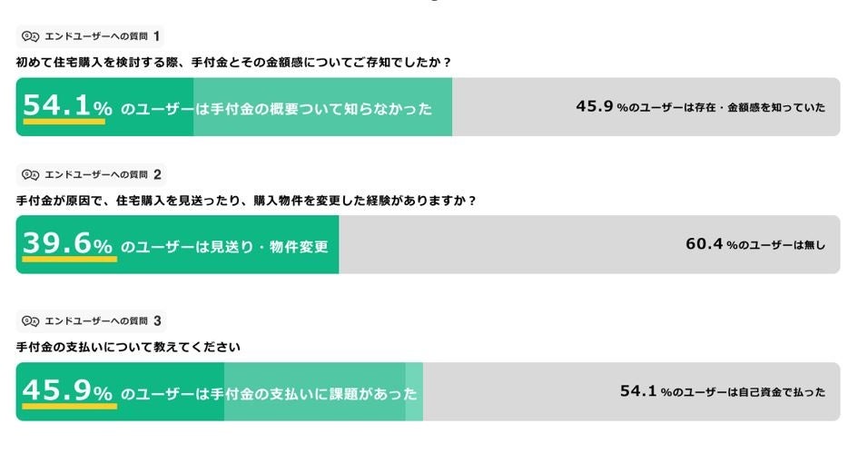Screen dimensions: 868x453
Task: Click the question text starting with 手付金が原因で
Action: (x=246, y=200)
